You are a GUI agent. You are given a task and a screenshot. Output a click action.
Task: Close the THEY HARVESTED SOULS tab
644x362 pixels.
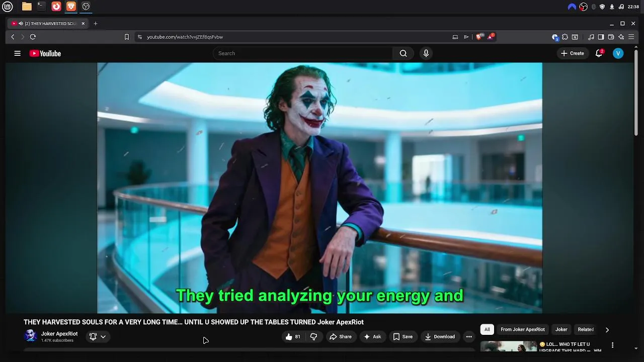[x=83, y=24]
